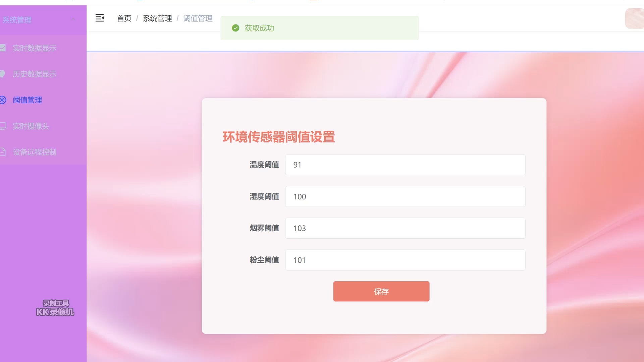644x362 pixels.
Task: Select the 粉尘阈值 input field
Action: [405, 260]
